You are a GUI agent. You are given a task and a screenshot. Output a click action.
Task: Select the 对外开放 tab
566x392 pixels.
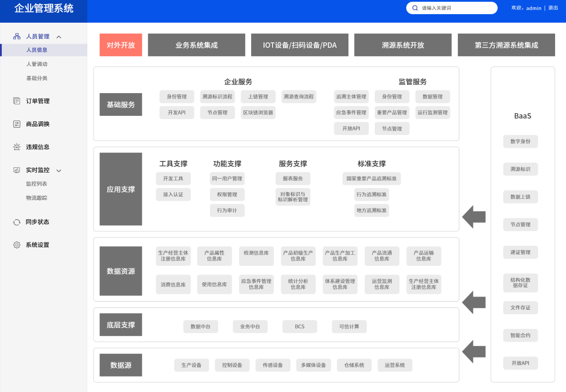[x=121, y=45]
